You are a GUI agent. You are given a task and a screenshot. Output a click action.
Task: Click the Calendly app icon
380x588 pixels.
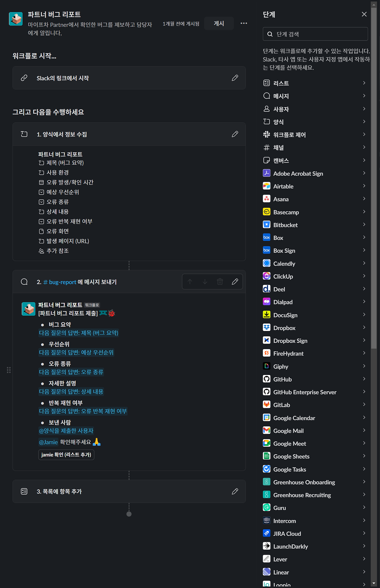[267, 263]
